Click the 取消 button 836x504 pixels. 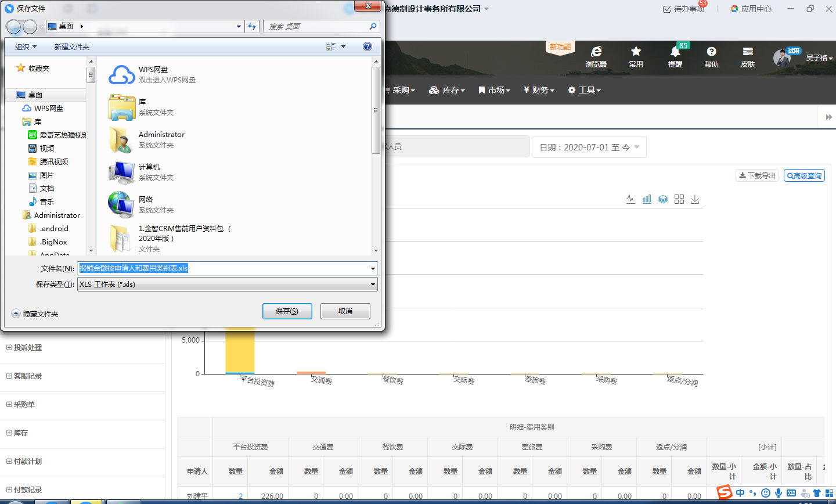(345, 311)
